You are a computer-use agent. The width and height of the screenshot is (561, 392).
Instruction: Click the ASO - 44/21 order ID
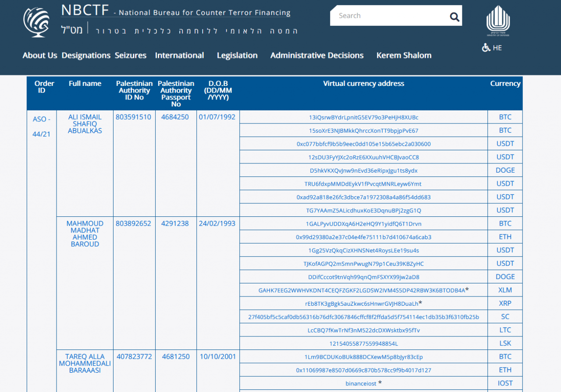[42, 127]
